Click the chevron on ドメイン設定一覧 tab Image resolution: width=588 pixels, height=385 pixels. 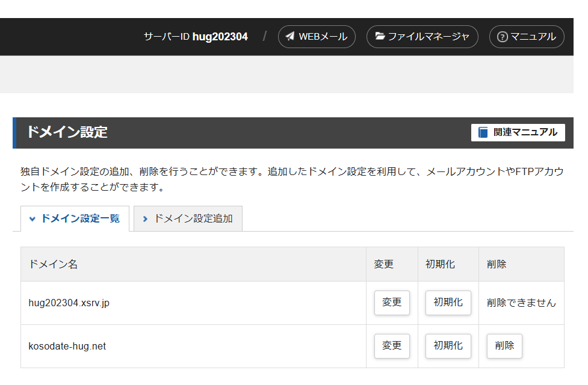click(32, 219)
